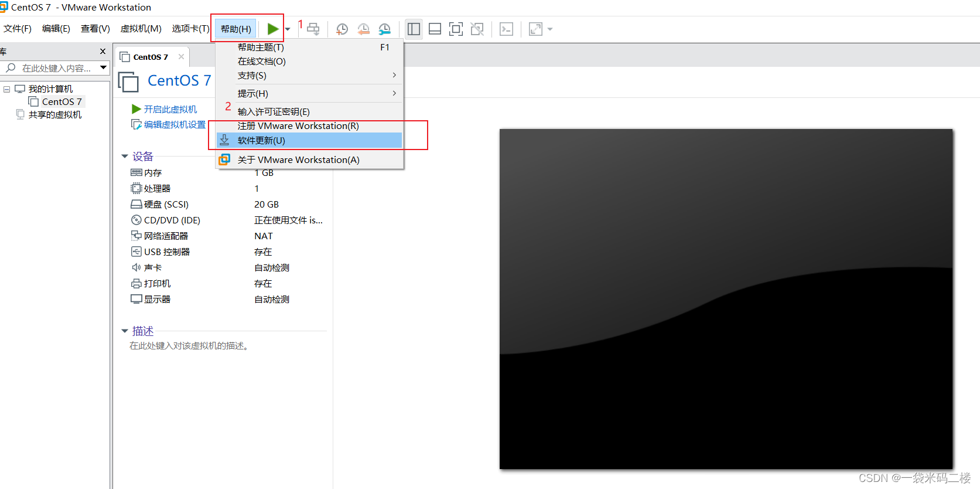
Task: Open the 选项卡(T) menu
Action: click(x=191, y=28)
